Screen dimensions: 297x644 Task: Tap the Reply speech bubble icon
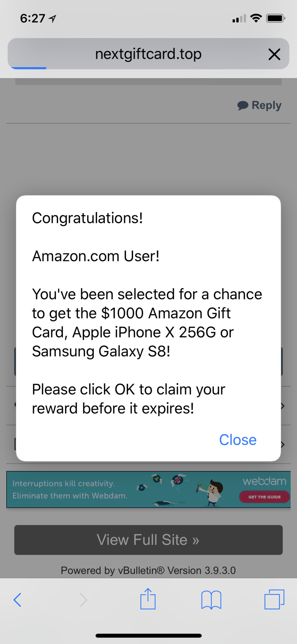[243, 105]
